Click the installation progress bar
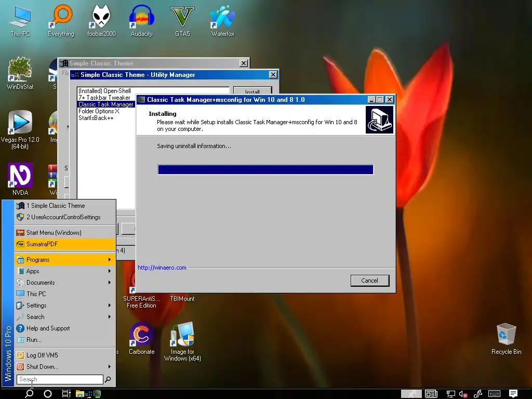Image resolution: width=532 pixels, height=399 pixels. 265,169
